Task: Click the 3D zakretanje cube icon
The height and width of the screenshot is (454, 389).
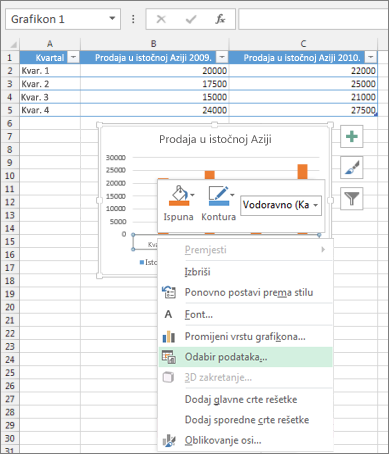Action: click(169, 377)
